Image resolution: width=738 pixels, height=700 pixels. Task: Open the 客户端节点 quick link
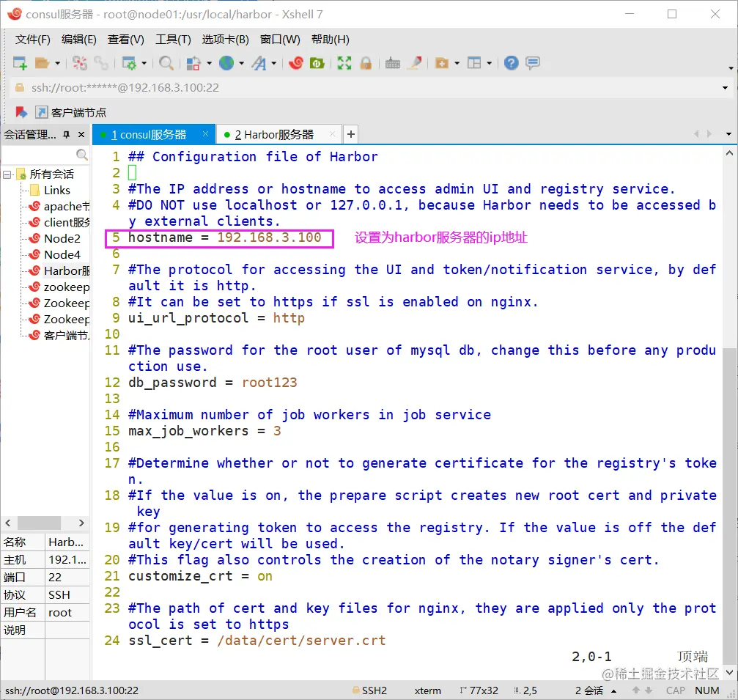(71, 112)
